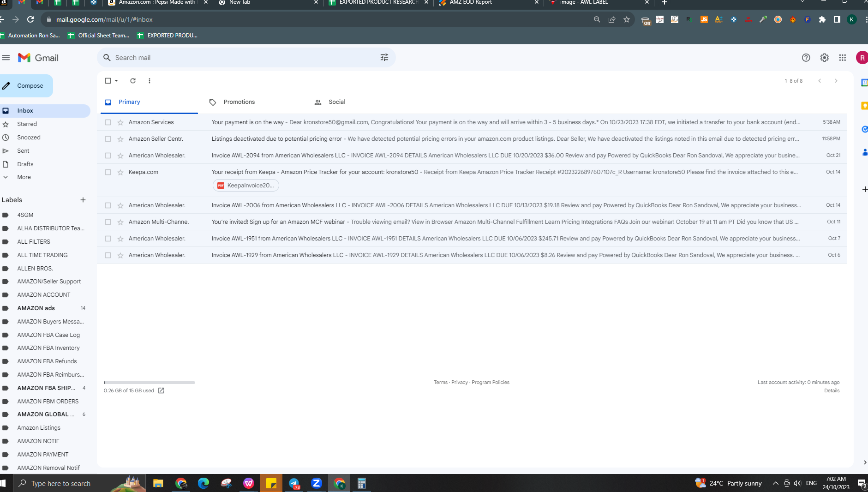The height and width of the screenshot is (492, 868).
Task: Open the Google apps grid
Action: [843, 58]
